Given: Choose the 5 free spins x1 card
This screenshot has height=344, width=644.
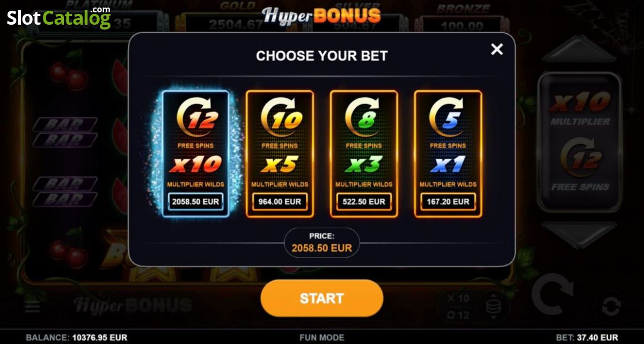Looking at the screenshot, I should (448, 153).
